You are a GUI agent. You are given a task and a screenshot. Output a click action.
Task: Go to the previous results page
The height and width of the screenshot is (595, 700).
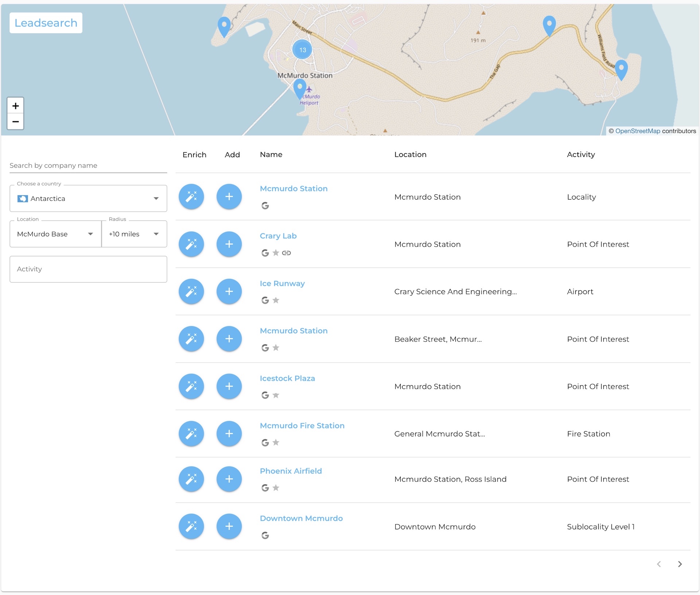(659, 564)
